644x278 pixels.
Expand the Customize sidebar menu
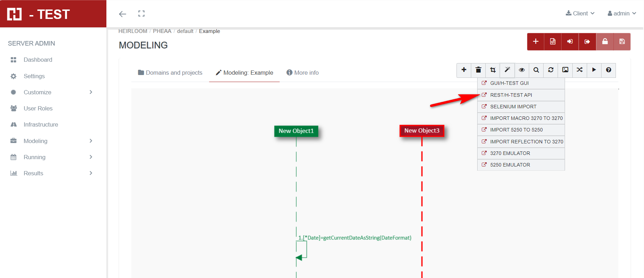coord(53,92)
